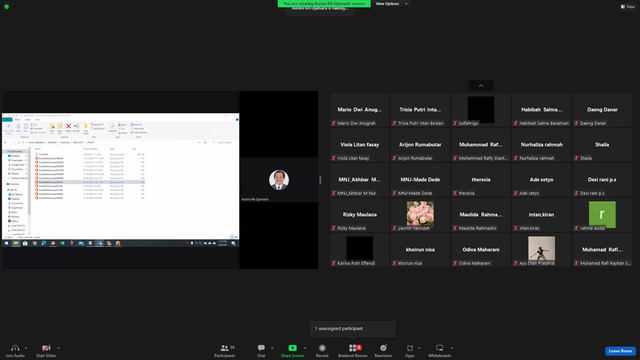Expand the arrow next to Chat

(272, 348)
